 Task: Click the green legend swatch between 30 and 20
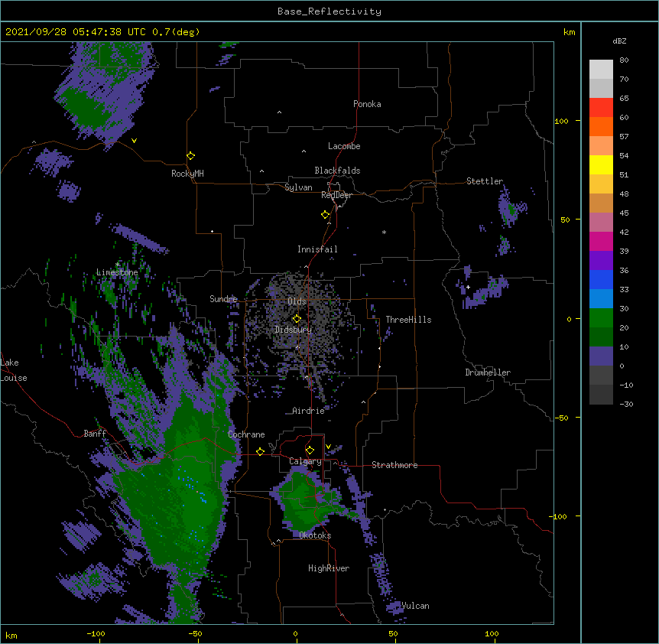point(601,318)
